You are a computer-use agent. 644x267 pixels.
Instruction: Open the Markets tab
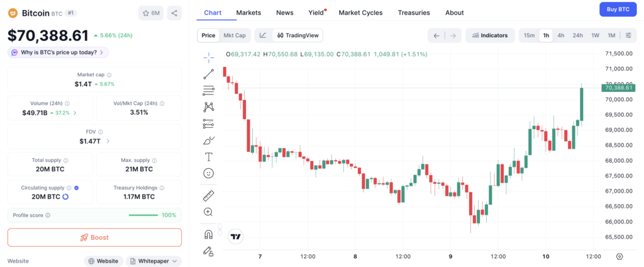tap(248, 13)
